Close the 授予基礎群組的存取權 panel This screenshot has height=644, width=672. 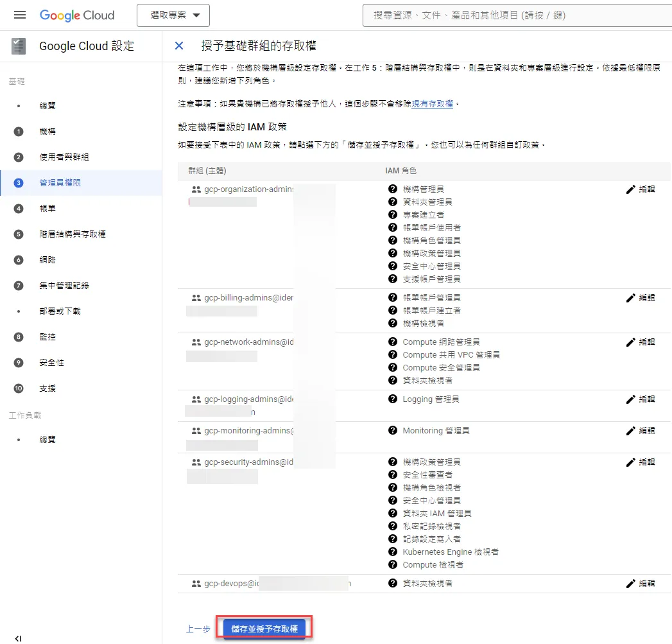point(179,46)
